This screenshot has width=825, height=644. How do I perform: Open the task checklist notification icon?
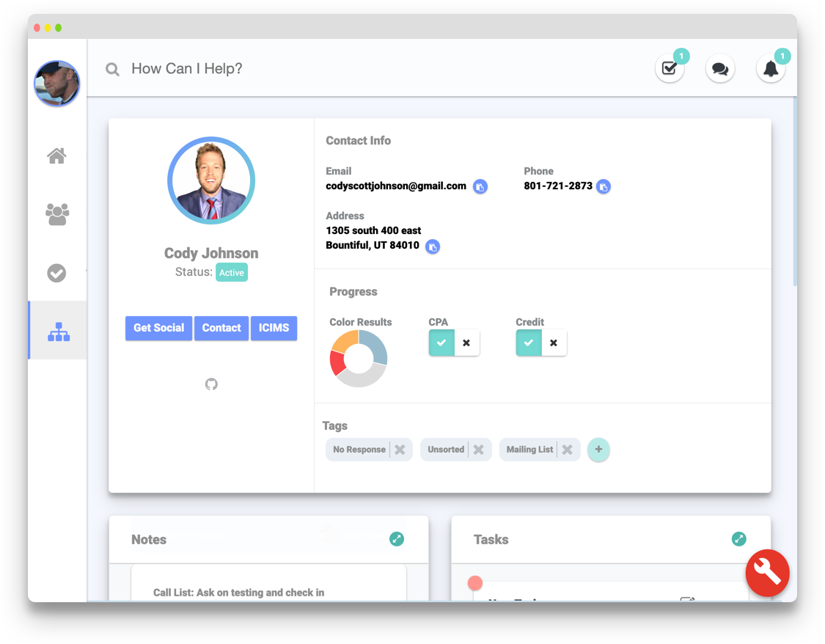pos(670,68)
